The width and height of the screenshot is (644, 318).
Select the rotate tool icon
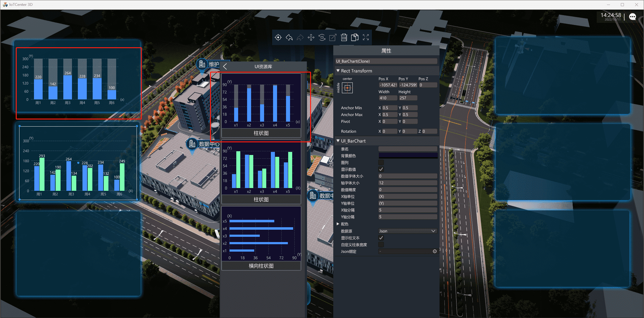pos(322,38)
